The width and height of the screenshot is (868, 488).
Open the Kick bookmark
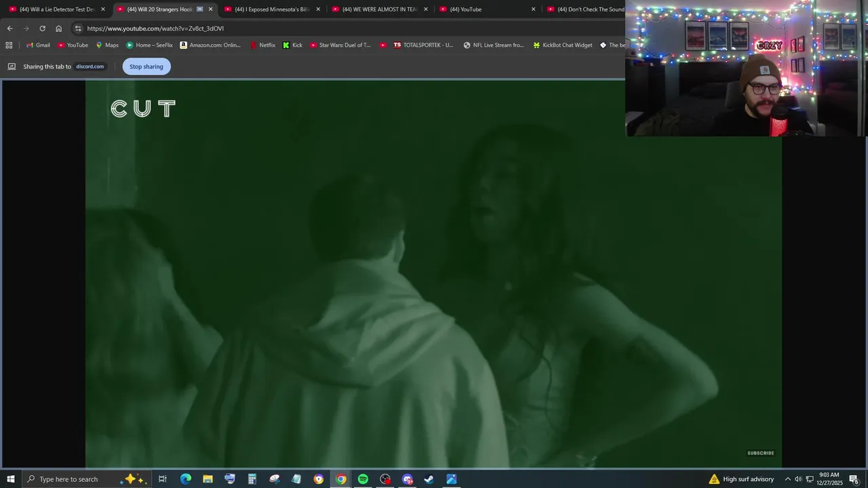(292, 45)
